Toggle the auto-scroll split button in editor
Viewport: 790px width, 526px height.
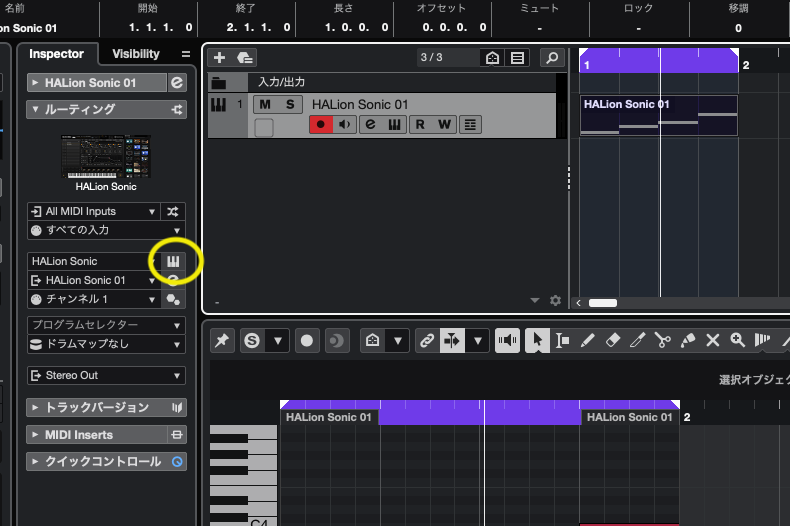[x=452, y=341]
